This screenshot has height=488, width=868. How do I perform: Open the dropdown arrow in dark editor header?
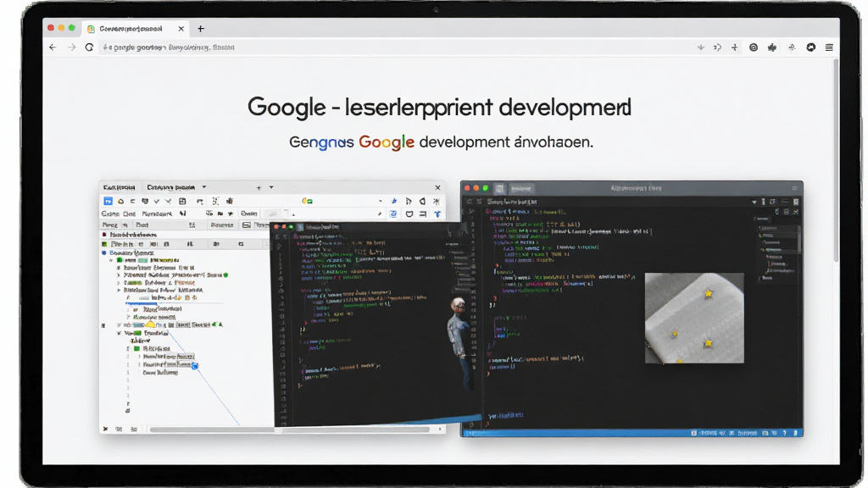tap(754, 202)
